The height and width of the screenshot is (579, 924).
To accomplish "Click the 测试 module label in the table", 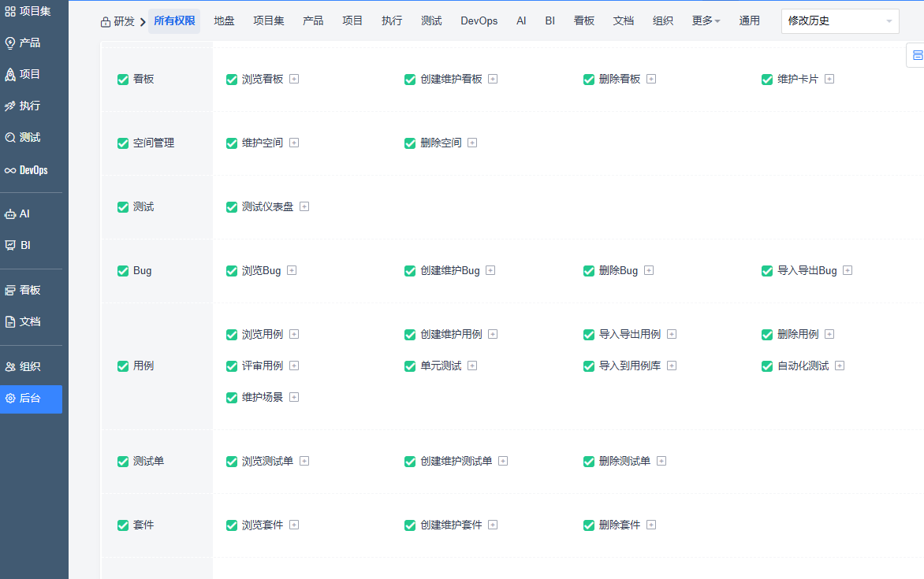I will (143, 206).
